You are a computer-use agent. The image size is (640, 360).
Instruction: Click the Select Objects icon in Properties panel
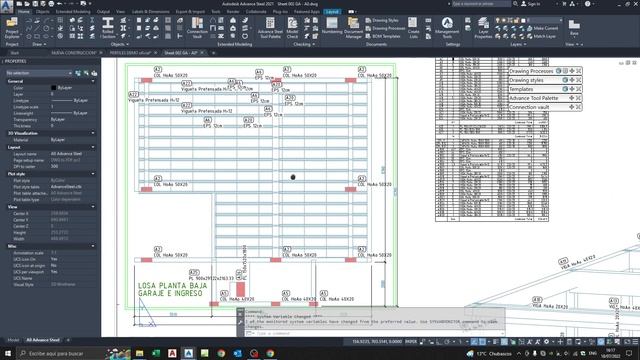pyautogui.click(x=86, y=73)
